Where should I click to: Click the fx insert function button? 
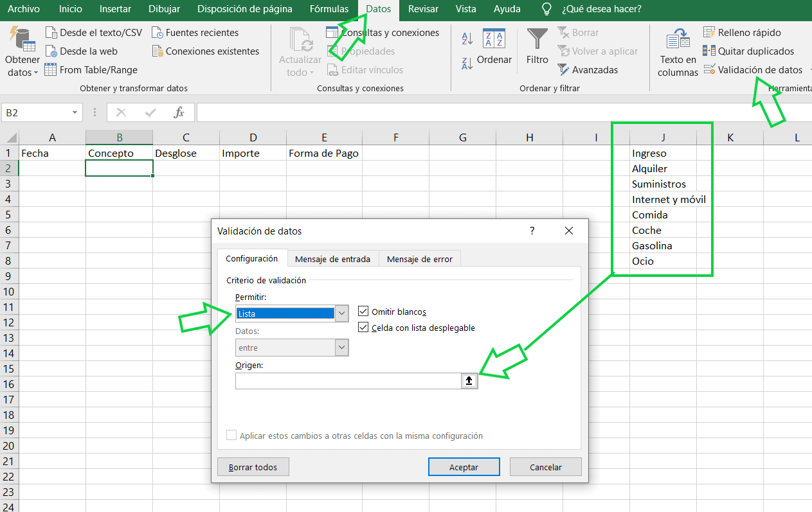click(x=179, y=112)
